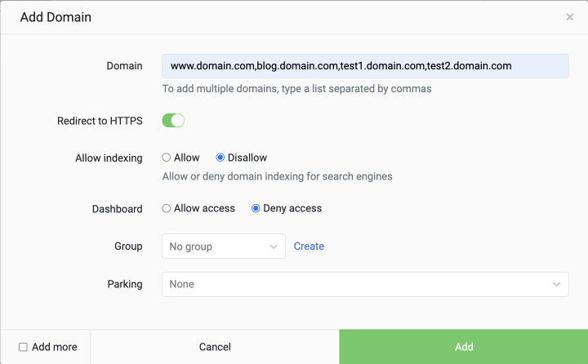Click the Disallow label text
Viewport: 588px width, 364px height.
point(247,158)
